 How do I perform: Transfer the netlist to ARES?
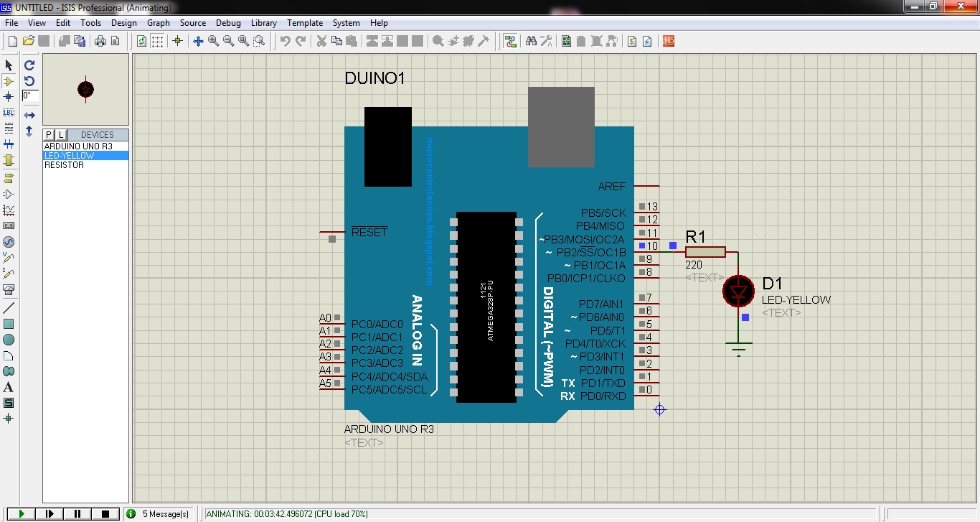click(667, 41)
